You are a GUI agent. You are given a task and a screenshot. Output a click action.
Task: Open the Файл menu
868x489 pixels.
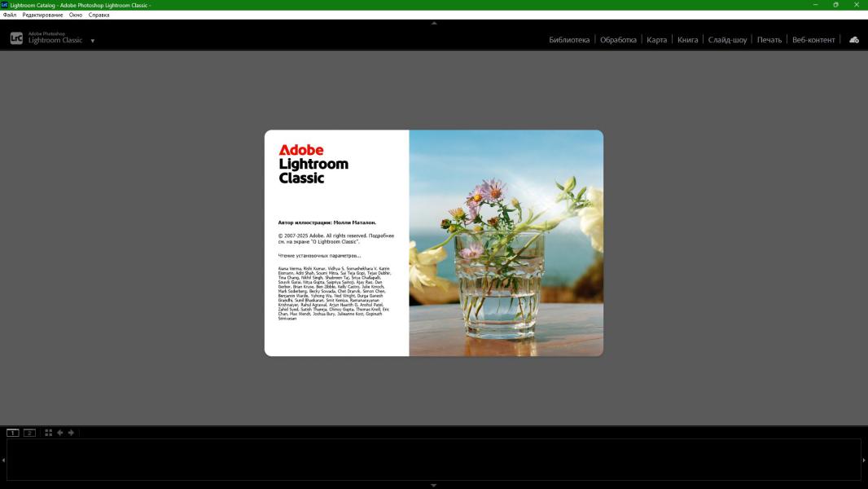pyautogui.click(x=10, y=15)
